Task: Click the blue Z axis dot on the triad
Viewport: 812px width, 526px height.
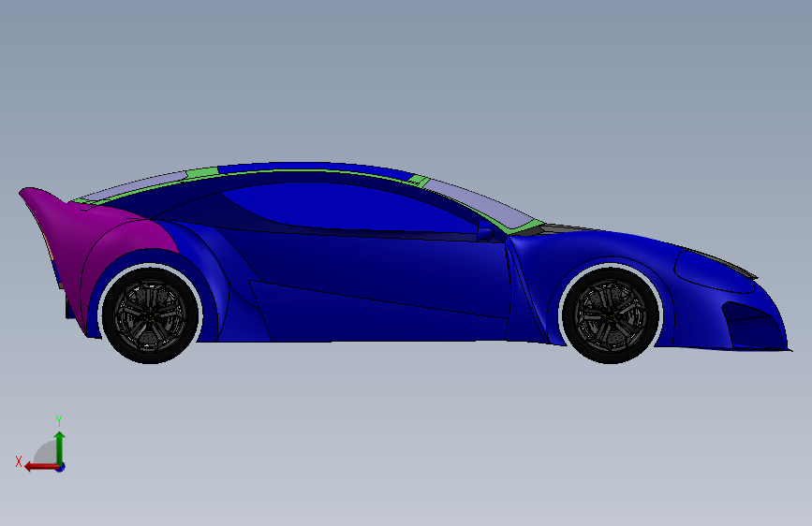Action: pyautogui.click(x=61, y=467)
